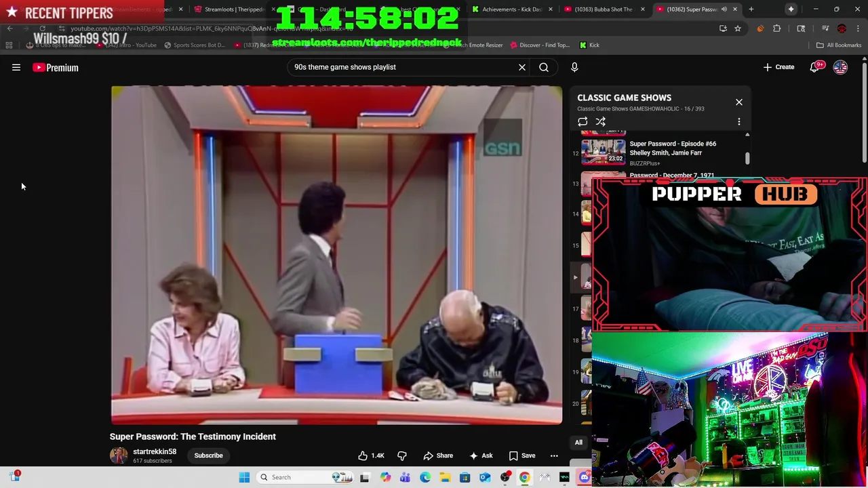Clear the search query with X

522,67
